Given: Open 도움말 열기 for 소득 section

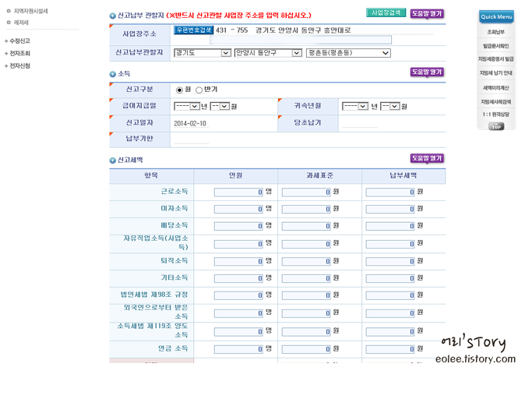Looking at the screenshot, I should click(x=427, y=72).
